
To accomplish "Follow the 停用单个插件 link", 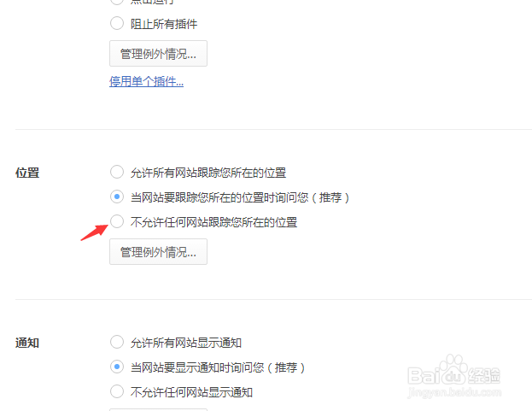I will (147, 81).
